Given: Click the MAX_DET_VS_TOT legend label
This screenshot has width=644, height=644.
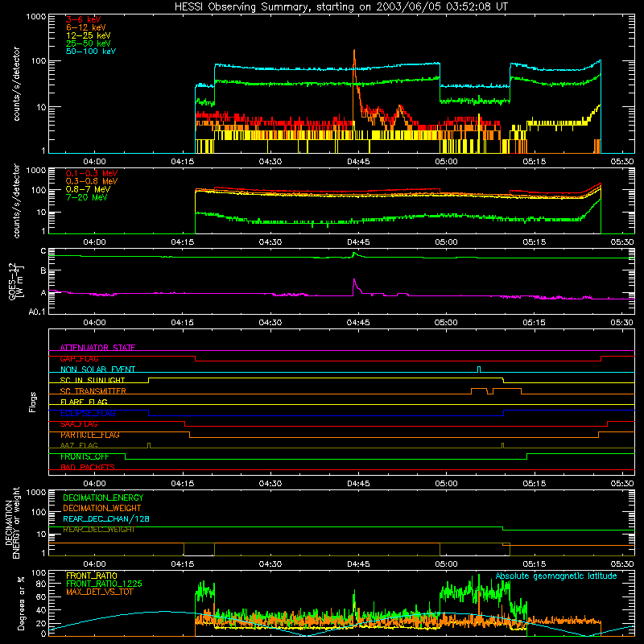Looking at the screenshot, I should (x=99, y=592).
